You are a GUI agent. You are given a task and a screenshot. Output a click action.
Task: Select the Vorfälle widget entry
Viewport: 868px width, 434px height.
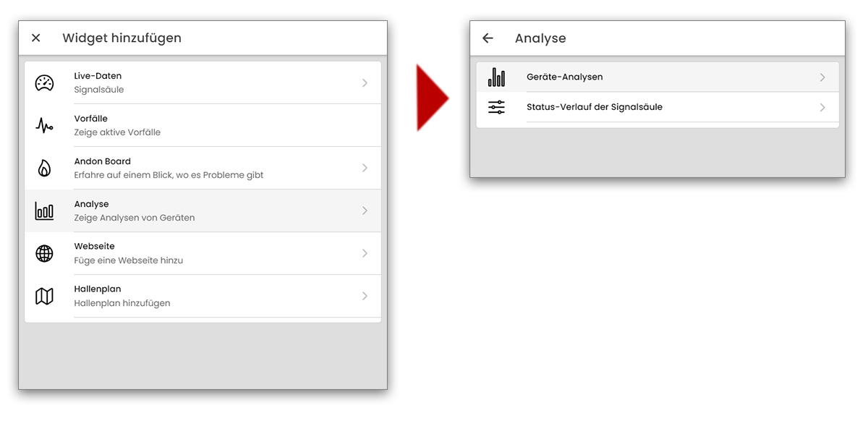pyautogui.click(x=203, y=126)
